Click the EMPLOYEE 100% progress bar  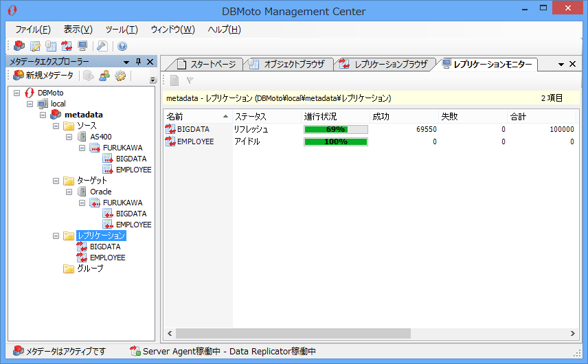[x=336, y=141]
